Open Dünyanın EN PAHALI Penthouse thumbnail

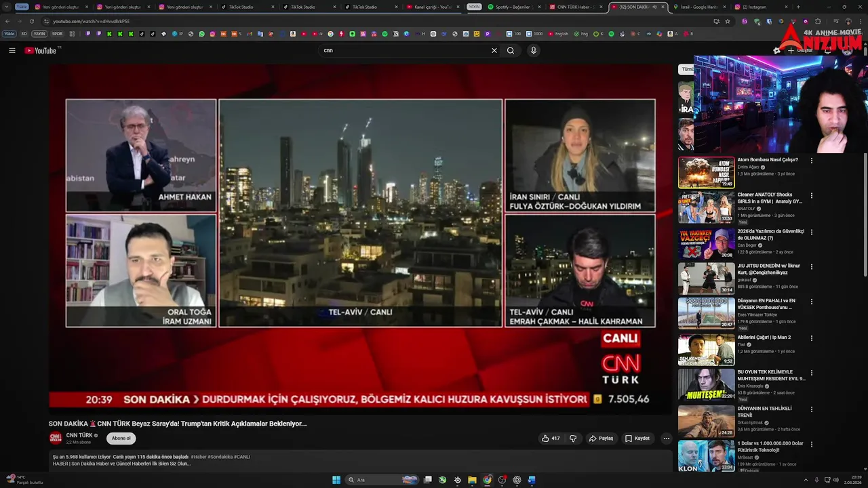pos(706,313)
